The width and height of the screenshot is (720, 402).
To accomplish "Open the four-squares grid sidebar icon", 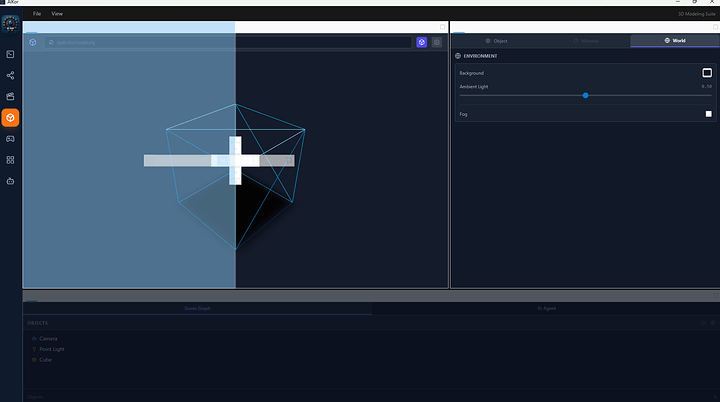I will pyautogui.click(x=10, y=160).
